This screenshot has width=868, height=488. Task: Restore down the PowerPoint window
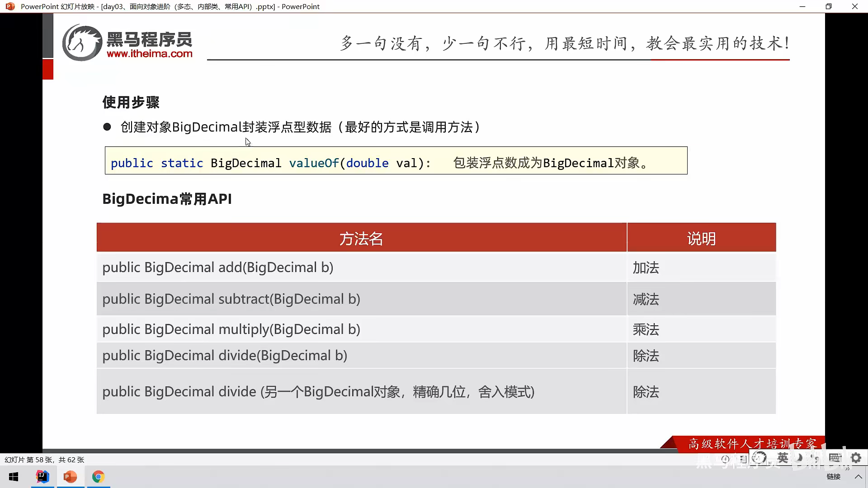828,6
